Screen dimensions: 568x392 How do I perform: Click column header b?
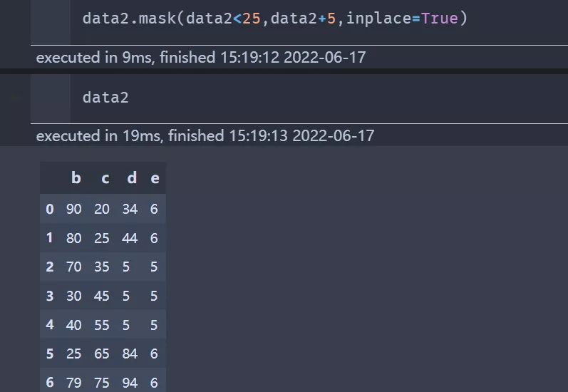76,178
